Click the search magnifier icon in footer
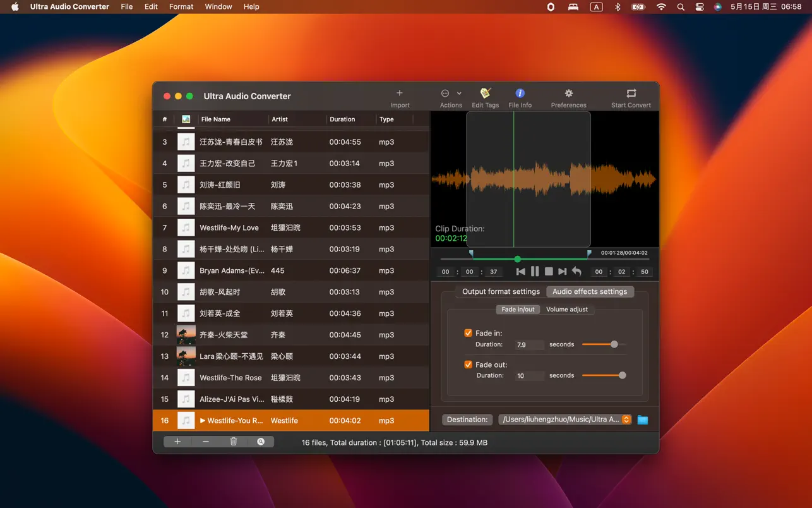Viewport: 812px width, 508px height. [261, 442]
